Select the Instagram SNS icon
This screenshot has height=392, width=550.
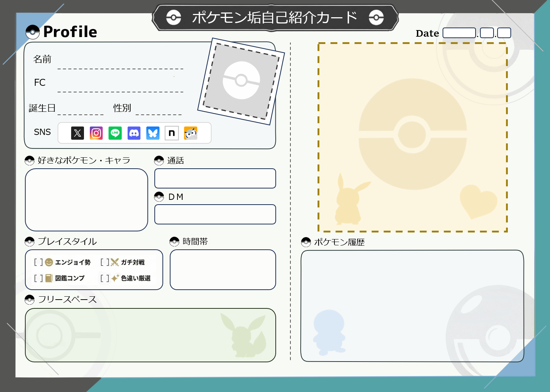tap(96, 133)
